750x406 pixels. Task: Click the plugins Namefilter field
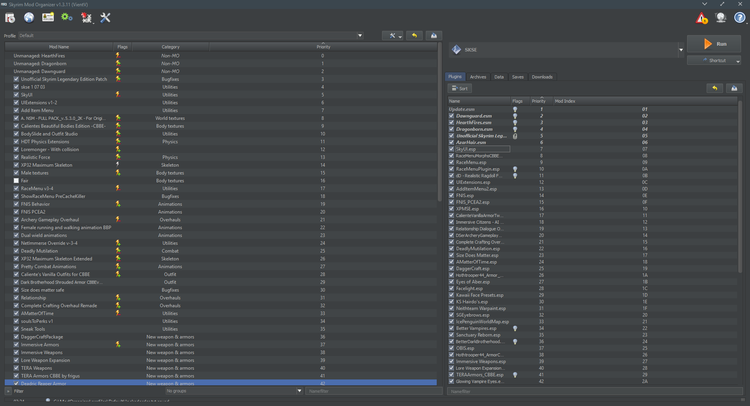[x=595, y=391]
